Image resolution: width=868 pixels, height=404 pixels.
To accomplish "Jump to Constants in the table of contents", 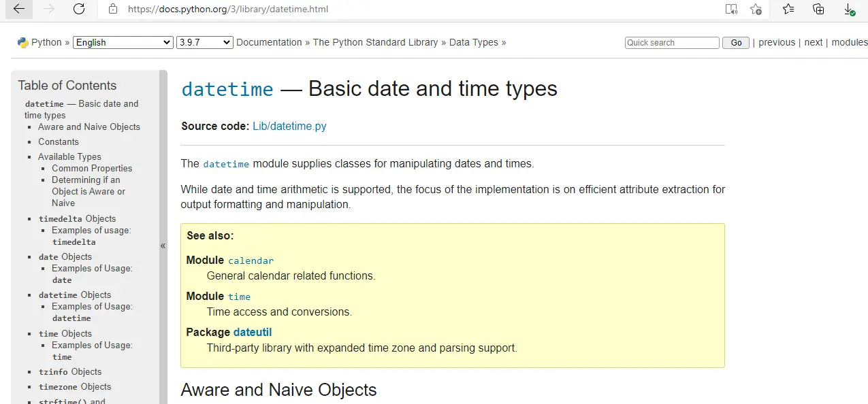I will tap(59, 141).
